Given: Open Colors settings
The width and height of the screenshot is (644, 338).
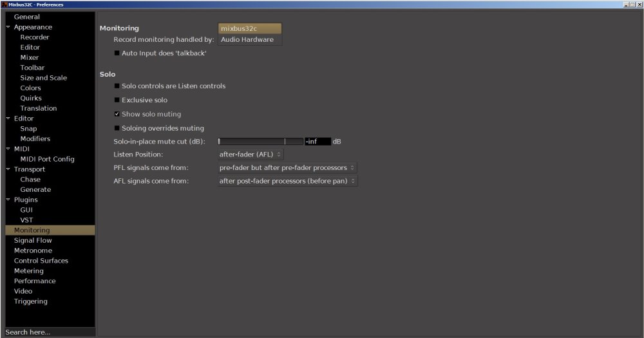Looking at the screenshot, I should coord(30,88).
